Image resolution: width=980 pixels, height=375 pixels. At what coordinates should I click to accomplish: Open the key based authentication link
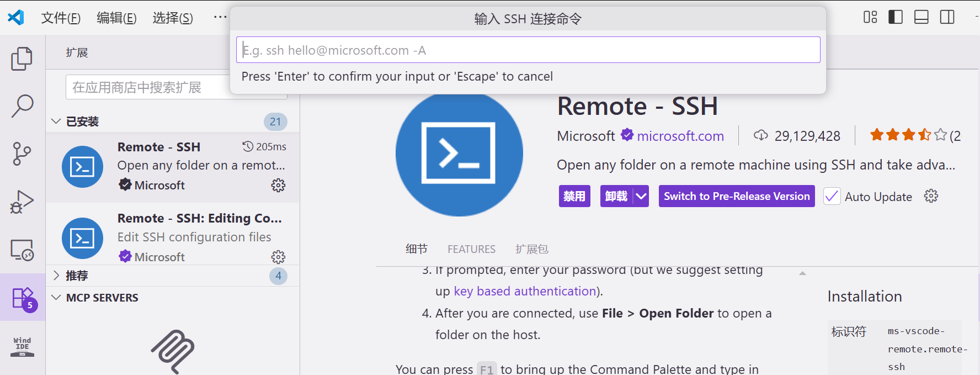(525, 291)
